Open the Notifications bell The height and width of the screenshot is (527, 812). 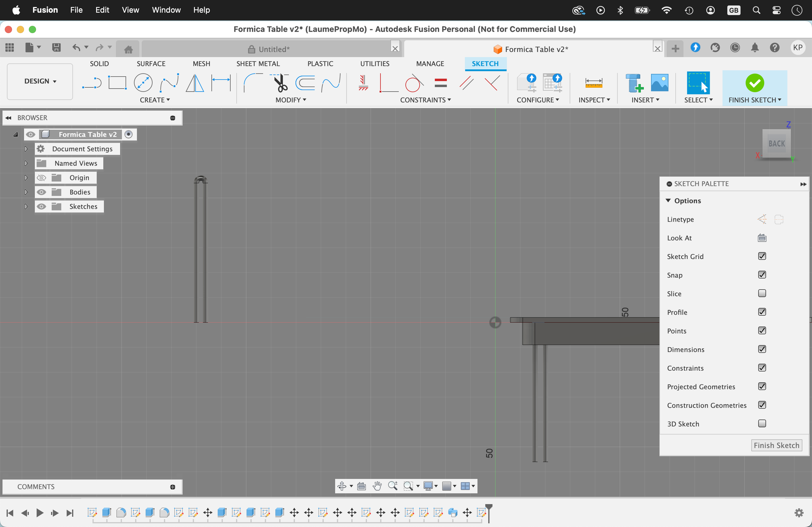tap(755, 47)
